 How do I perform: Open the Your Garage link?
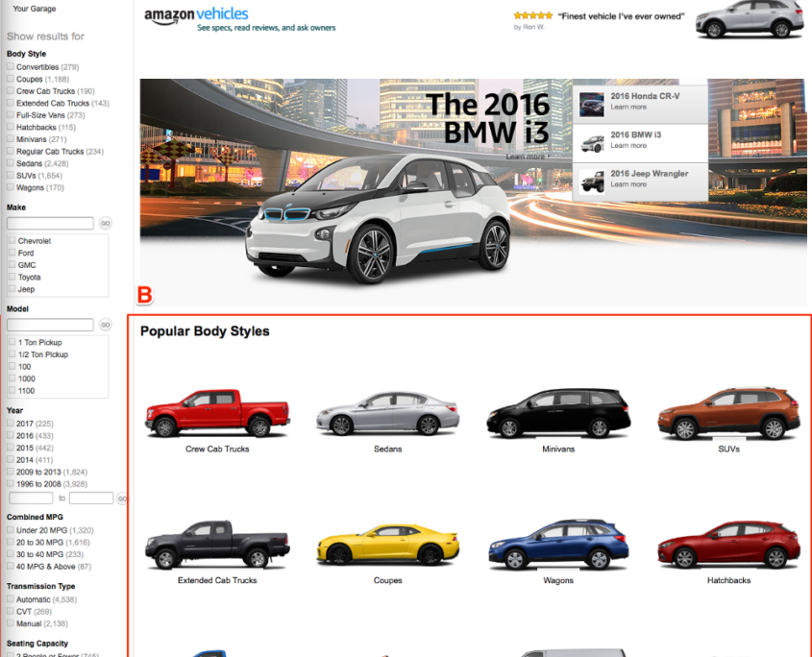[35, 9]
